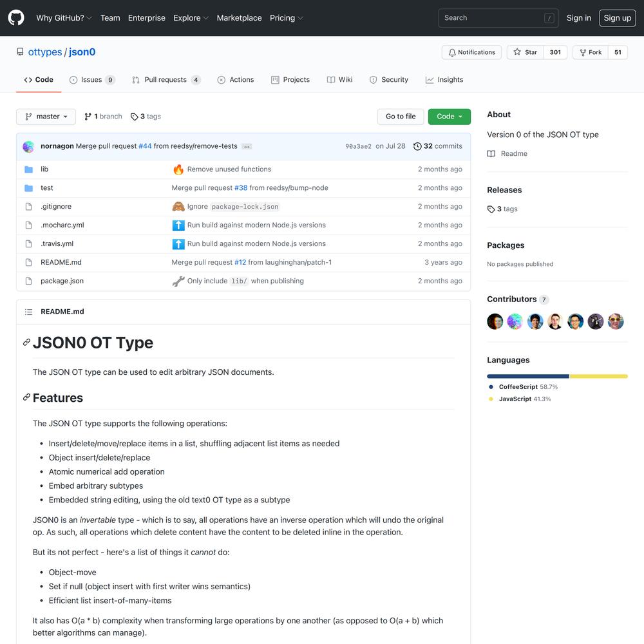Open README table of contents list icon
Viewport: 644px width, 644px height.
[28, 312]
